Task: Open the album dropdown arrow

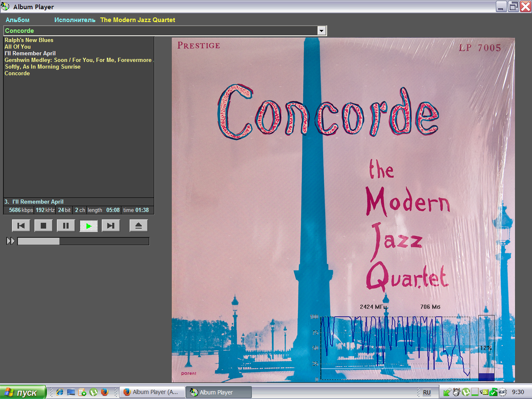Action: 321,31
